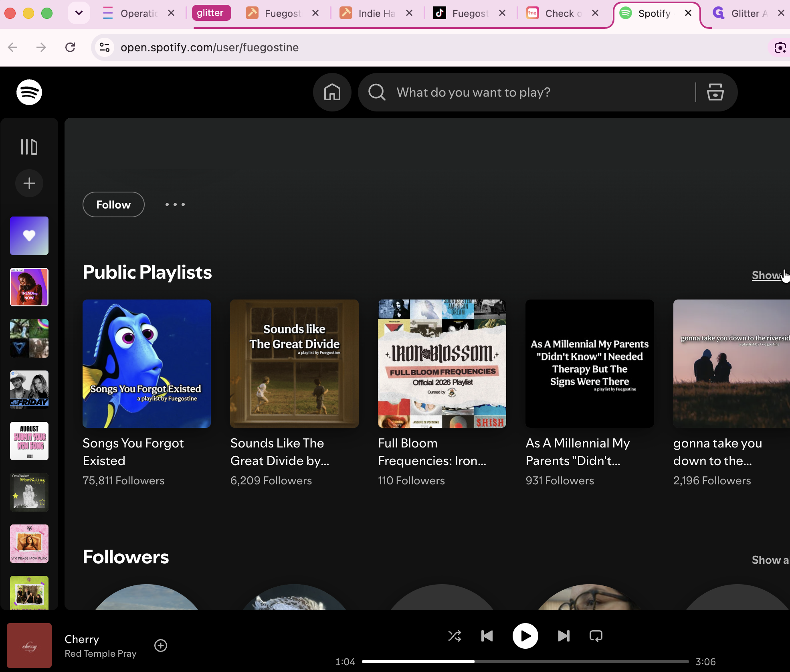Click the As A Millennial playlist title

[x=578, y=452]
